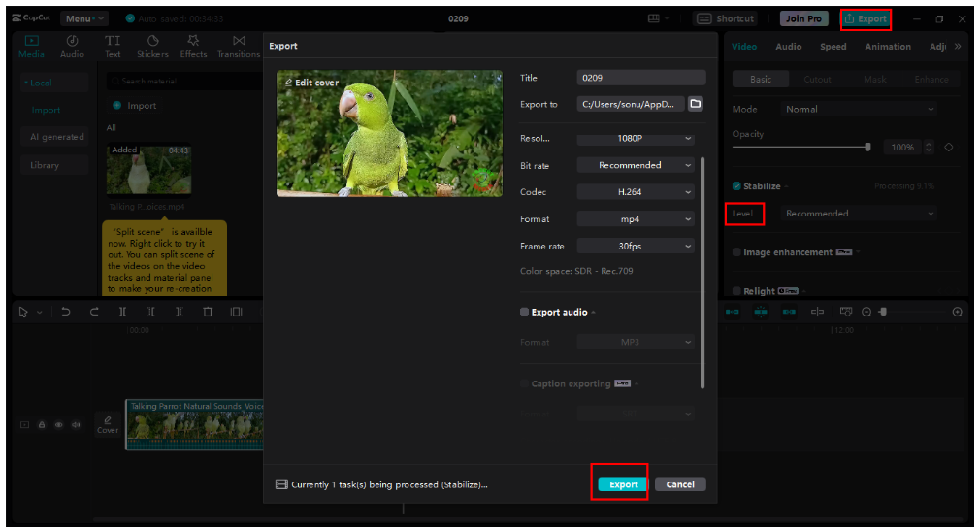
Task: Click the Shortcut button
Action: (725, 18)
